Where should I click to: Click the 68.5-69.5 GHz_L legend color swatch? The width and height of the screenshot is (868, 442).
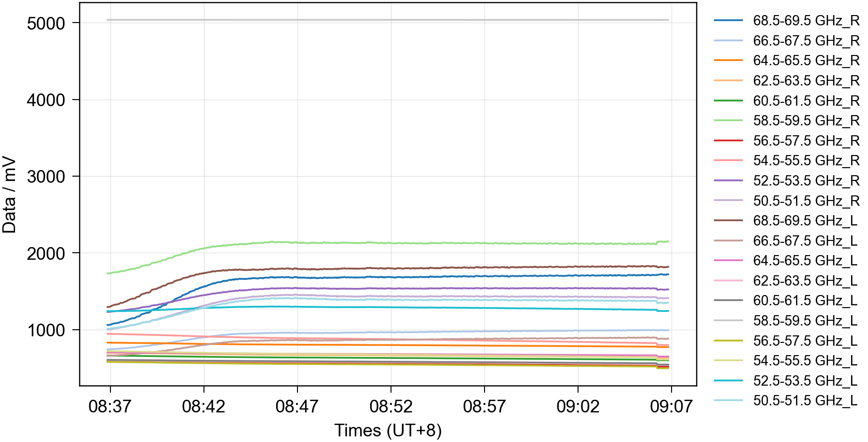(x=728, y=220)
